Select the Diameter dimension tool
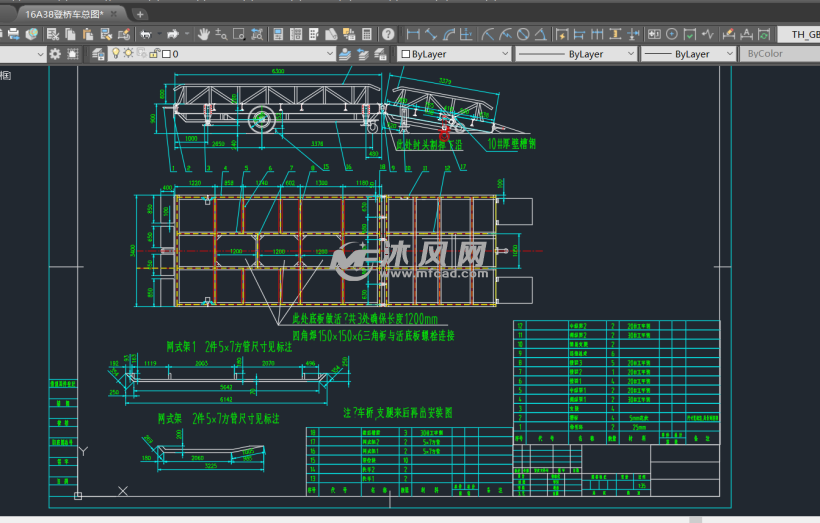Image resolution: width=820 pixels, height=523 pixels. coord(522,33)
